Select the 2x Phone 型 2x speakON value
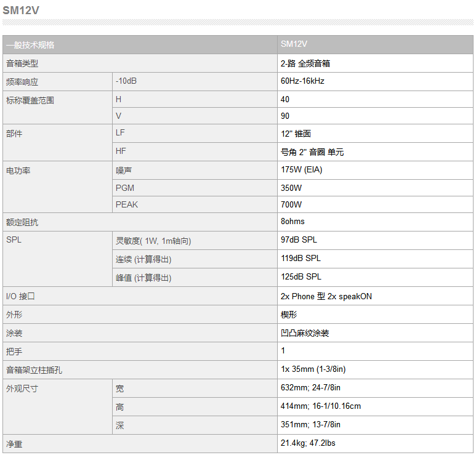This screenshot has height=455, width=476. pyautogui.click(x=326, y=296)
